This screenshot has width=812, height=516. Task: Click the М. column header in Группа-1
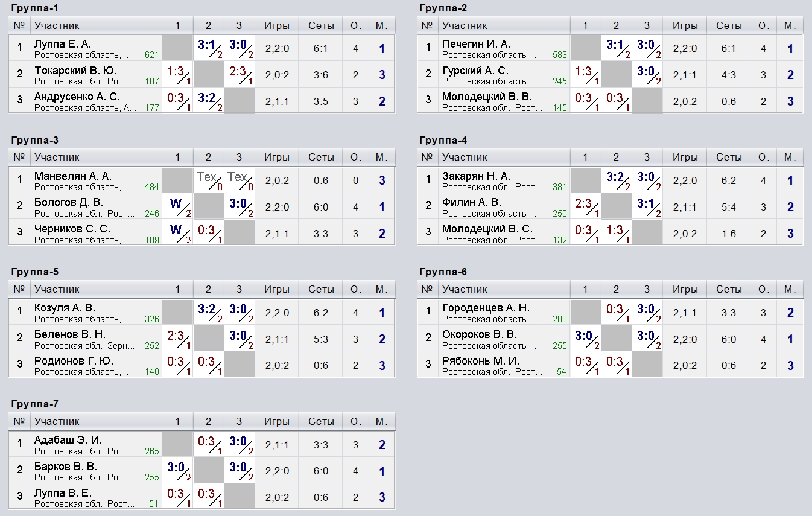click(x=381, y=25)
